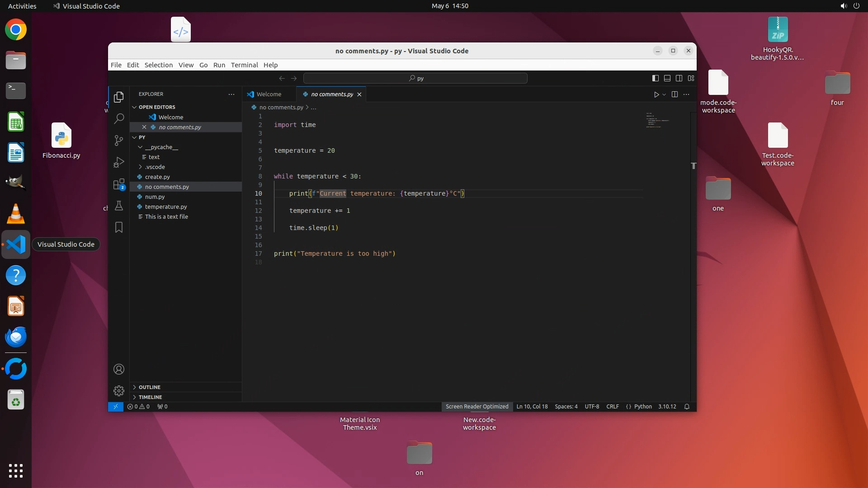Open the Testing flask icon
This screenshot has height=488, width=868.
pos(119,206)
